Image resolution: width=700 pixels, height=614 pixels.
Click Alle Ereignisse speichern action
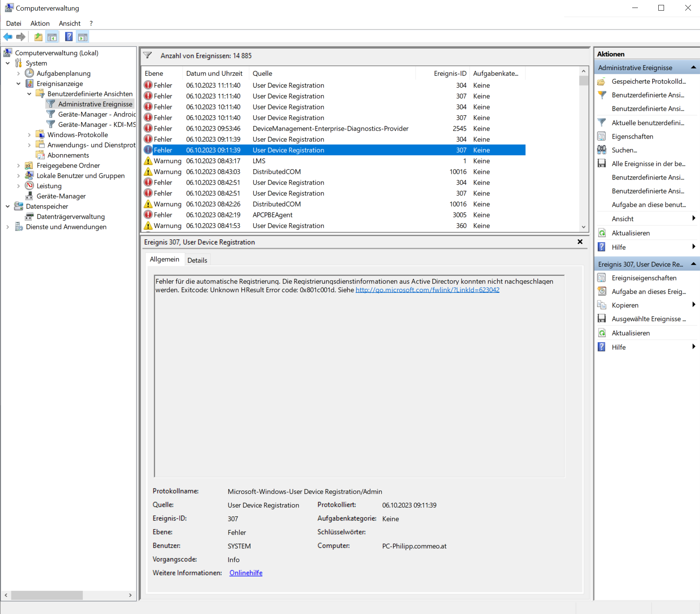click(x=648, y=164)
